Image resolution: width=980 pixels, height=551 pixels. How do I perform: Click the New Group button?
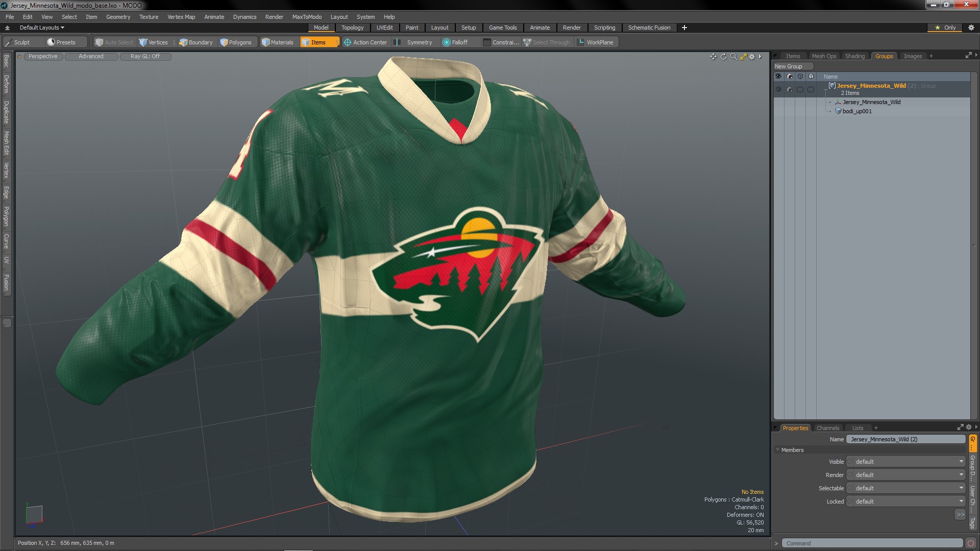pos(793,66)
